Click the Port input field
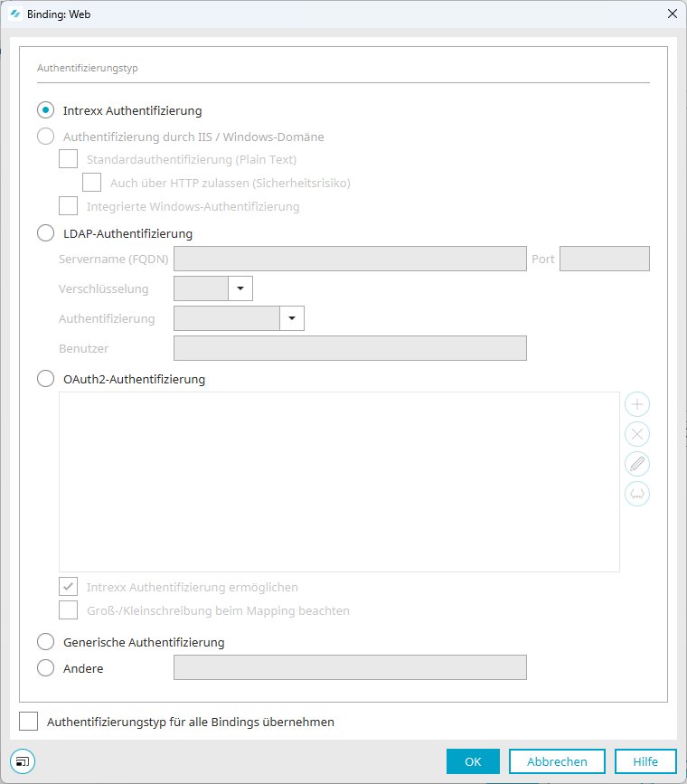This screenshot has width=687, height=784. pos(605,259)
